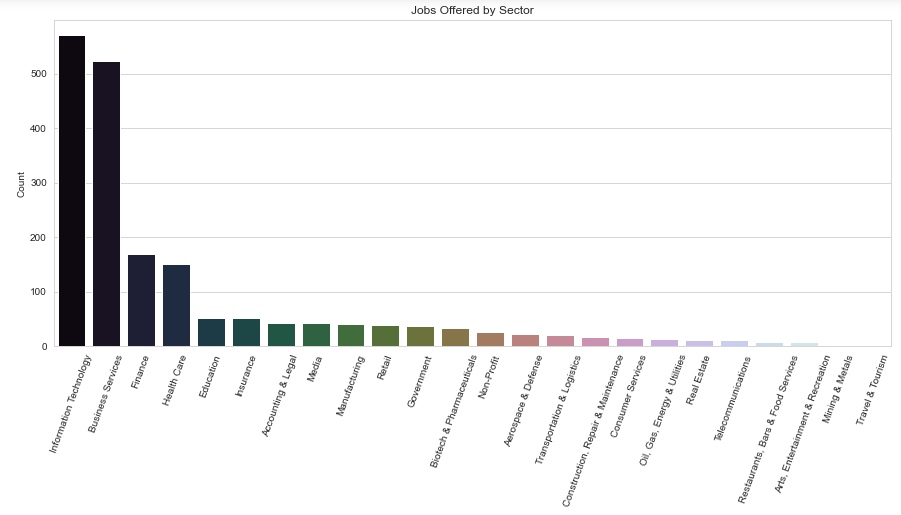The width and height of the screenshot is (901, 515).
Task: Click the Accounting & Legal bar
Action: [281, 335]
